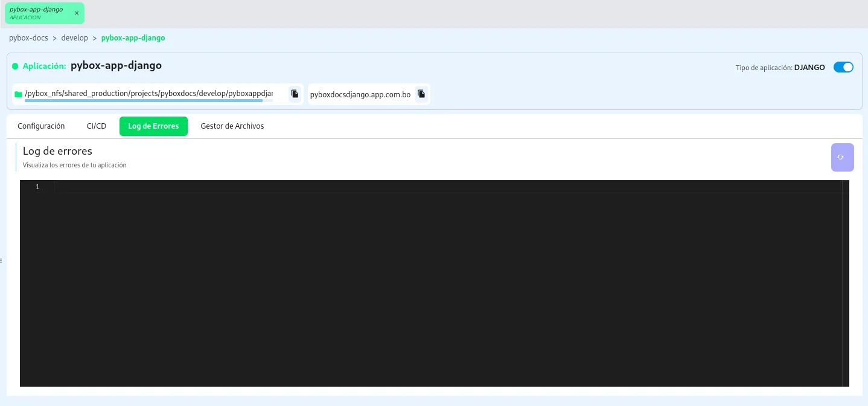Copy the pyboxdocsdjango.app.com.bo domain
The height and width of the screenshot is (406, 868).
click(x=421, y=94)
